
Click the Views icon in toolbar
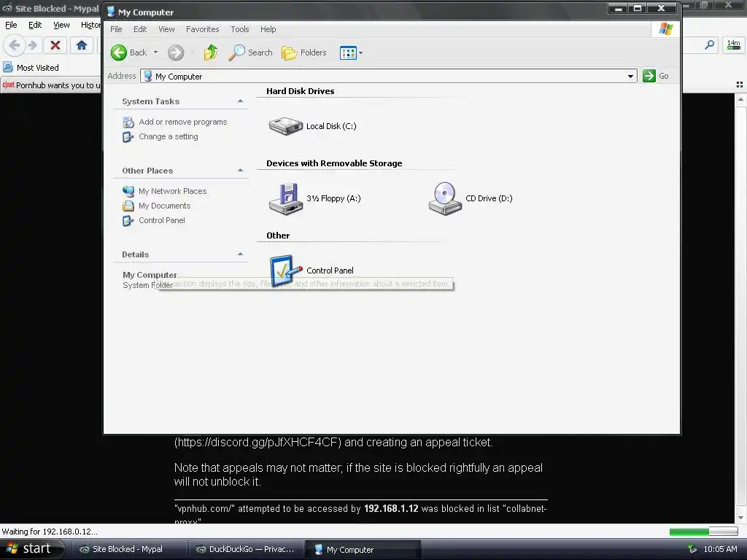pyautogui.click(x=348, y=52)
